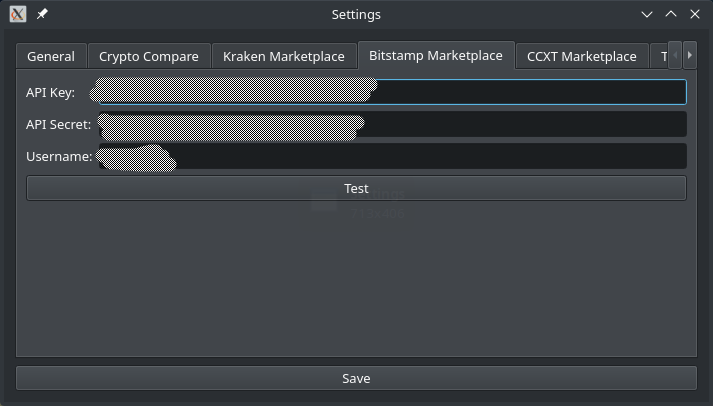Toggle the pin window icon
This screenshot has width=713, height=406.
42,15
